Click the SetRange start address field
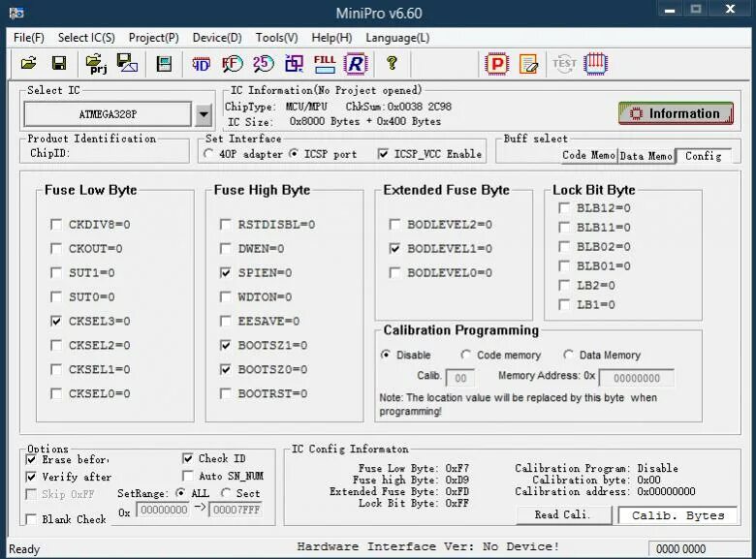 point(164,510)
